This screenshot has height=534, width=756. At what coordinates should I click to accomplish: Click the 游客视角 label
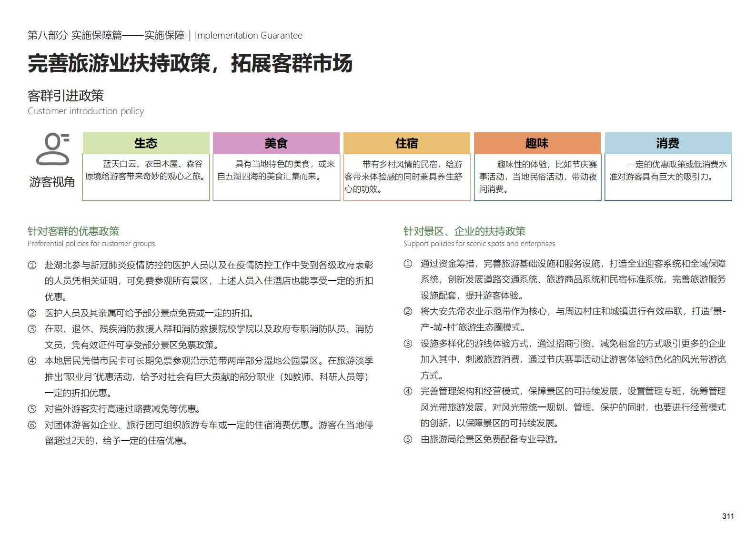[52, 182]
